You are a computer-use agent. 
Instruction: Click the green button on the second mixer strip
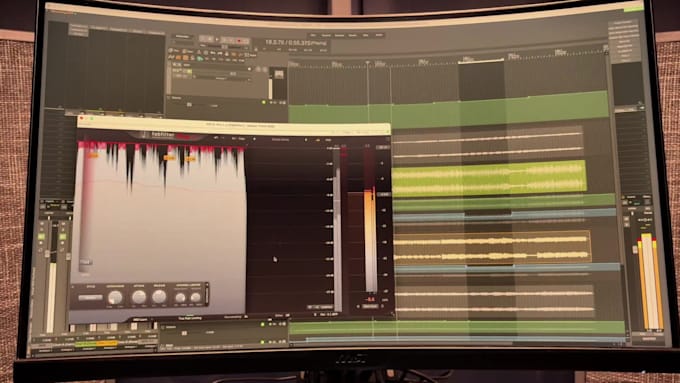pos(62,237)
